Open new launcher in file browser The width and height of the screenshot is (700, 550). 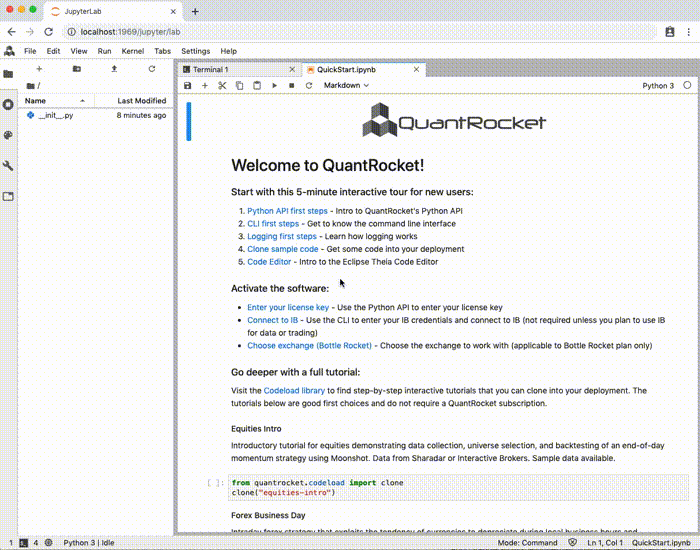click(39, 69)
